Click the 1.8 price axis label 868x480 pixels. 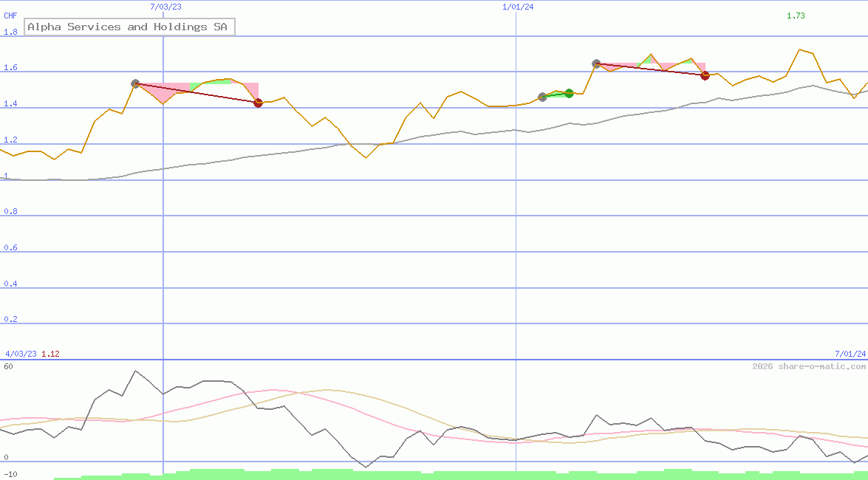(10, 32)
